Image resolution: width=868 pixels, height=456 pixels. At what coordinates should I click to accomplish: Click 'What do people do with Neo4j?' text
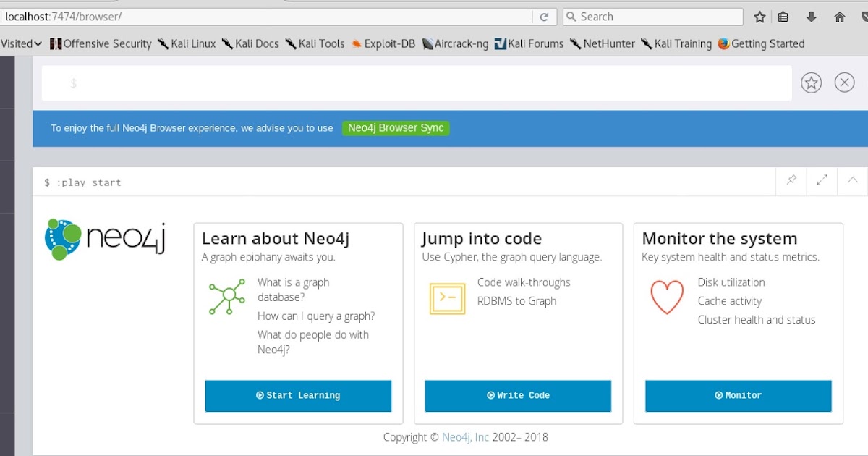[313, 342]
